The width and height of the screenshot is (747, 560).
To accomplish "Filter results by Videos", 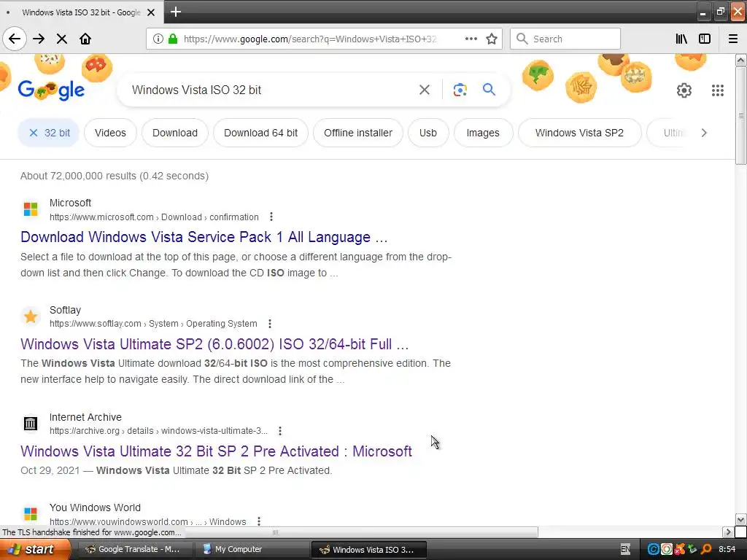I will [110, 133].
